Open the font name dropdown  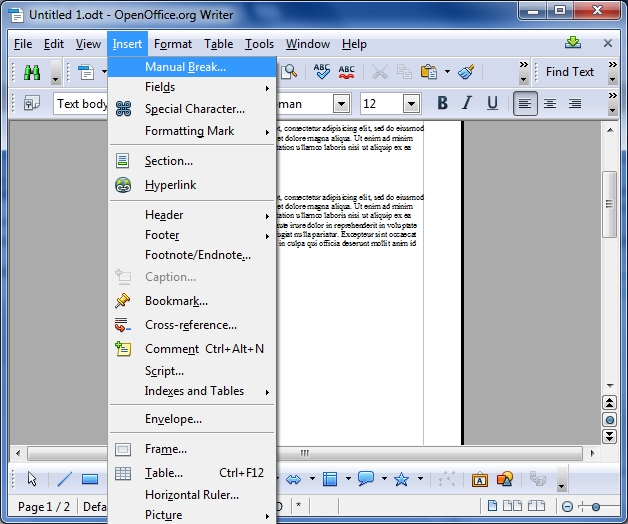[x=342, y=104]
